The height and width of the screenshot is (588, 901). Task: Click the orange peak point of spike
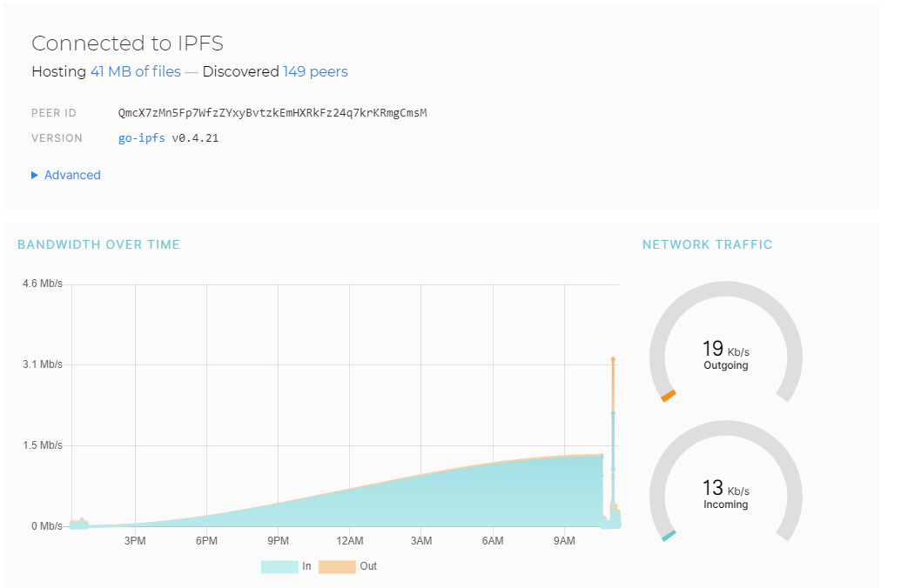tap(613, 358)
